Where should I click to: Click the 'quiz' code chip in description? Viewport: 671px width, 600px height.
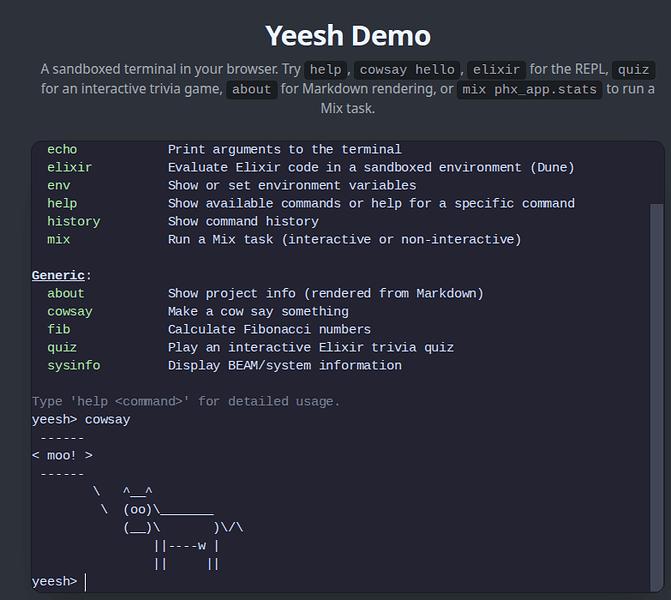point(633,70)
